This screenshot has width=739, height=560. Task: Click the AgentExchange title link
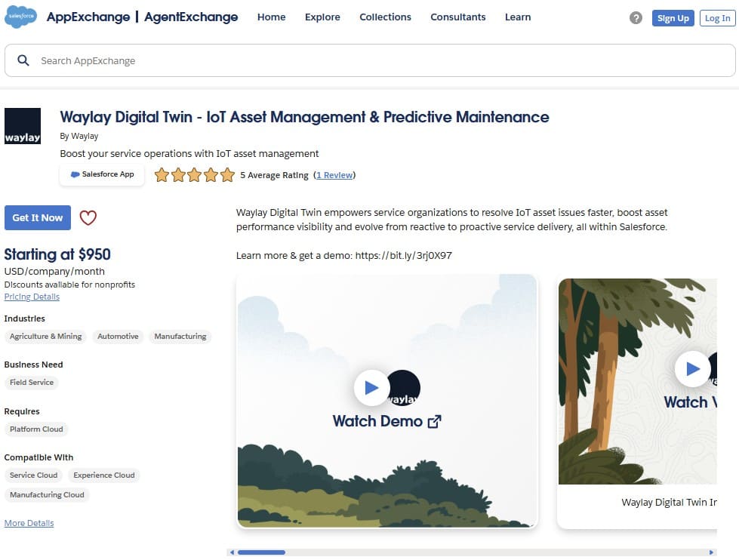coord(191,17)
